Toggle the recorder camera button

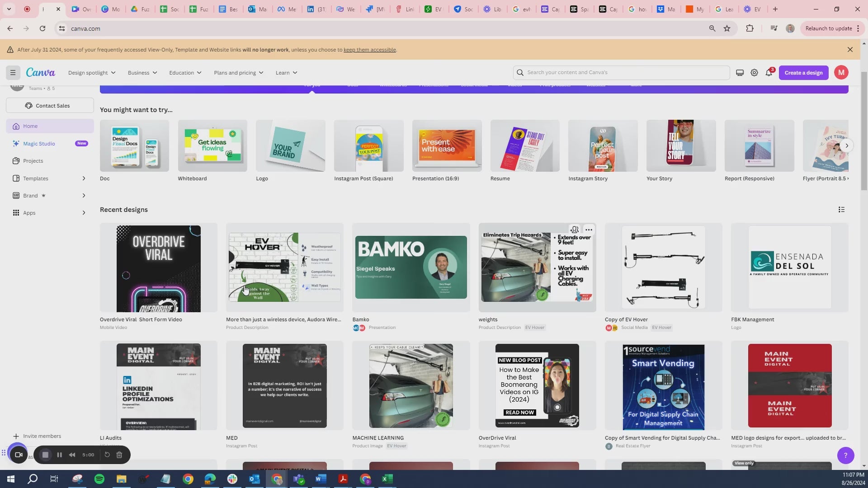19,455
